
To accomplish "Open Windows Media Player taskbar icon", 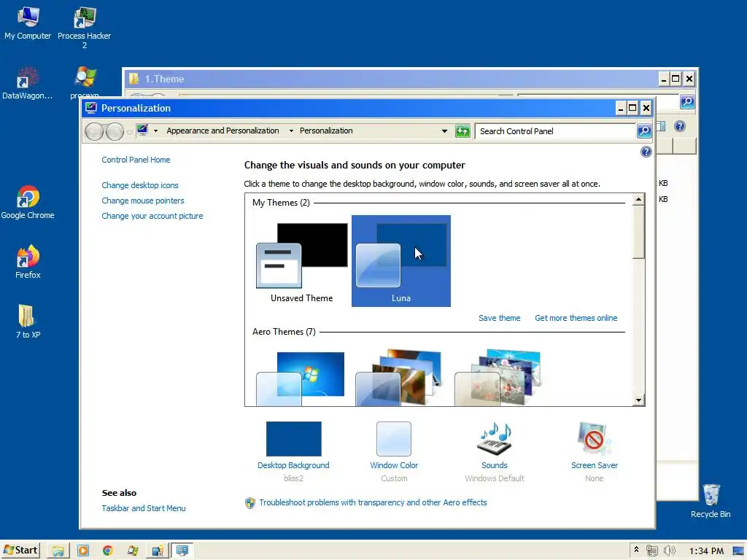I will [x=83, y=551].
